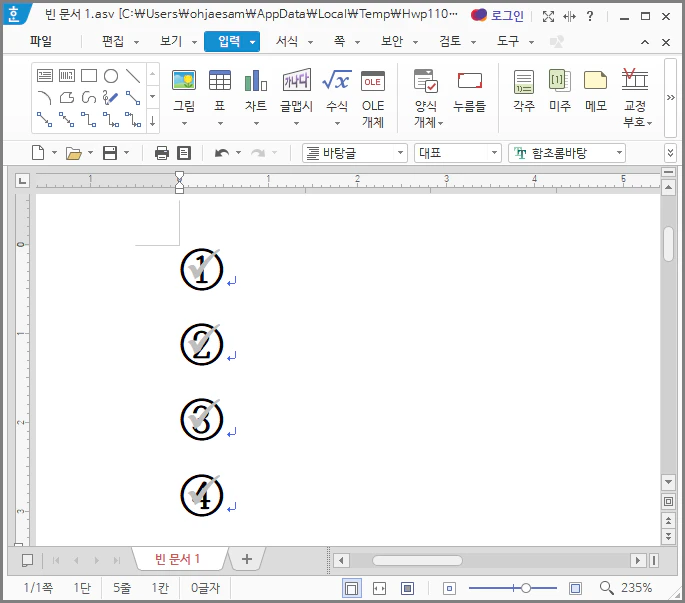The width and height of the screenshot is (685, 603).
Task: Open a file with the folder icon
Action: pos(73,153)
